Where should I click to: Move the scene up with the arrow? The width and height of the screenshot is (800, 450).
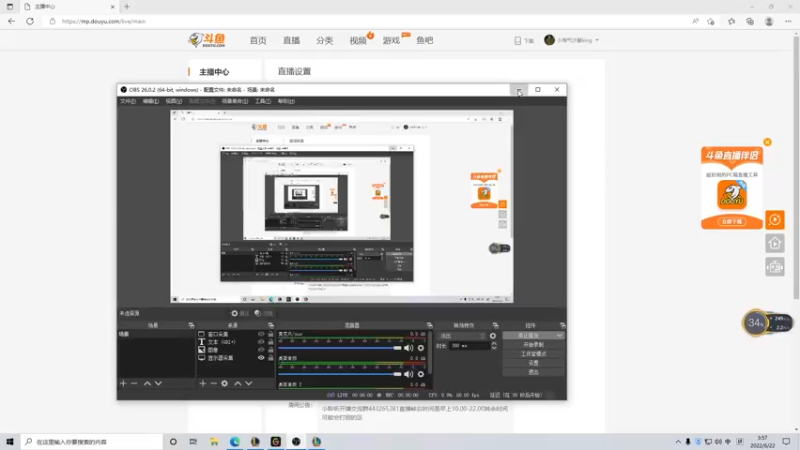(x=147, y=383)
